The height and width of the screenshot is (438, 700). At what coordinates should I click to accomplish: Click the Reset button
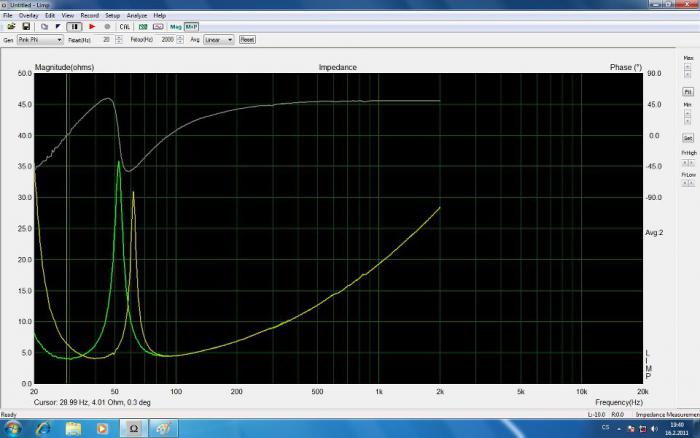(247, 40)
